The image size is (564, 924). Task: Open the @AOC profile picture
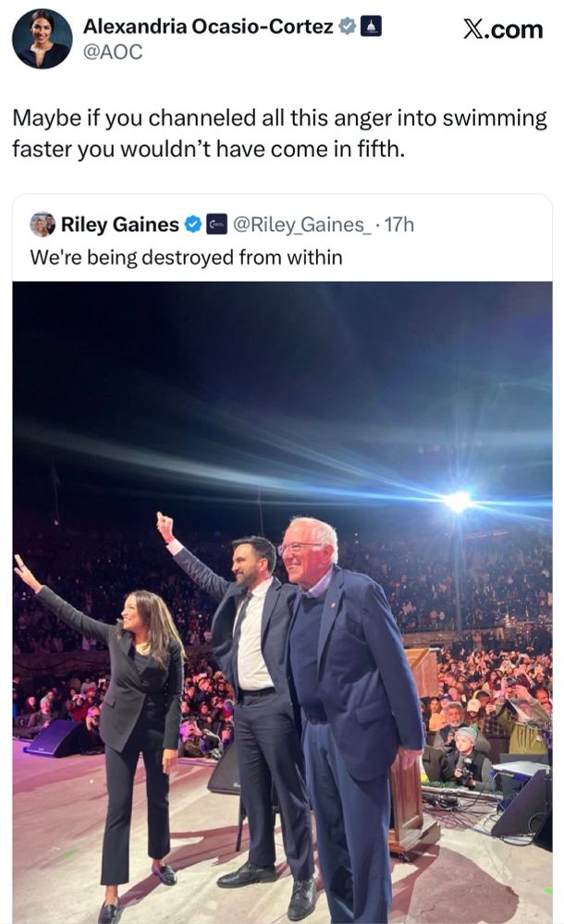tap(43, 39)
